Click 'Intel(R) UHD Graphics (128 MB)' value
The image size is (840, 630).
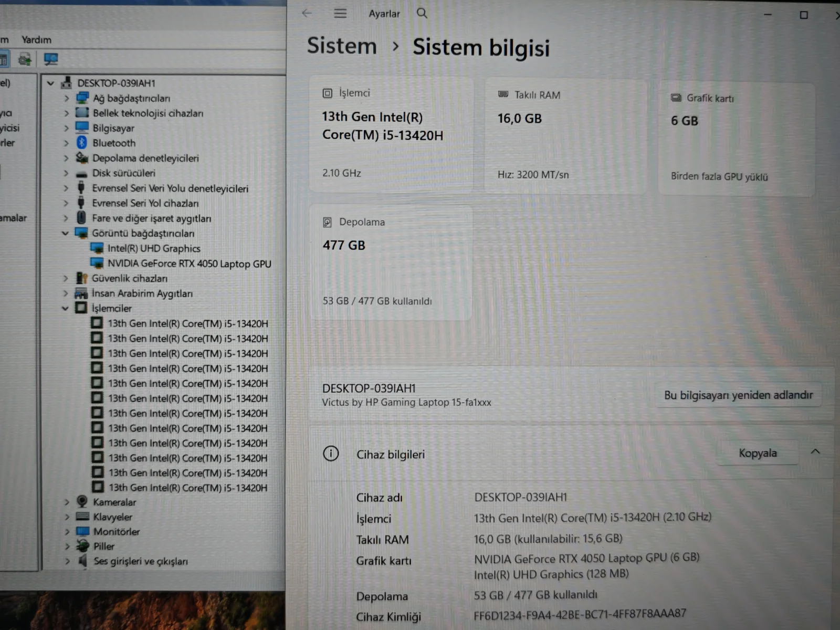pyautogui.click(x=551, y=574)
